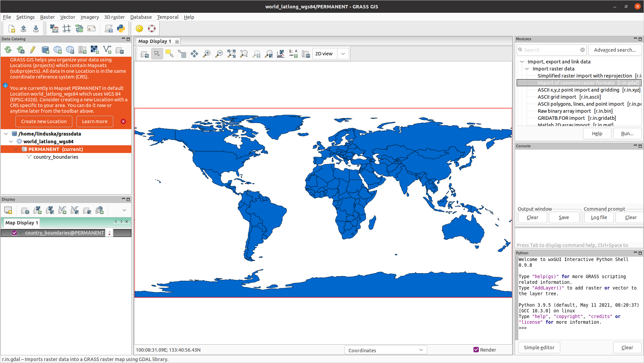This screenshot has height=363, width=644.
Task: Open the Coordinates dropdown in status bar
Action: click(421, 350)
